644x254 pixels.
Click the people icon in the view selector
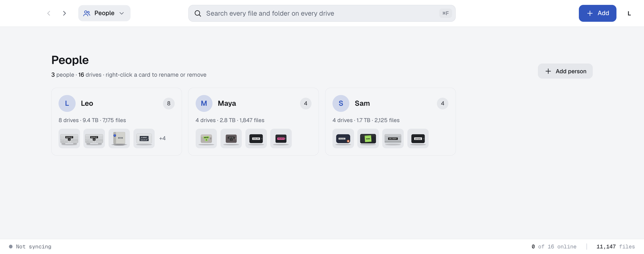87,13
